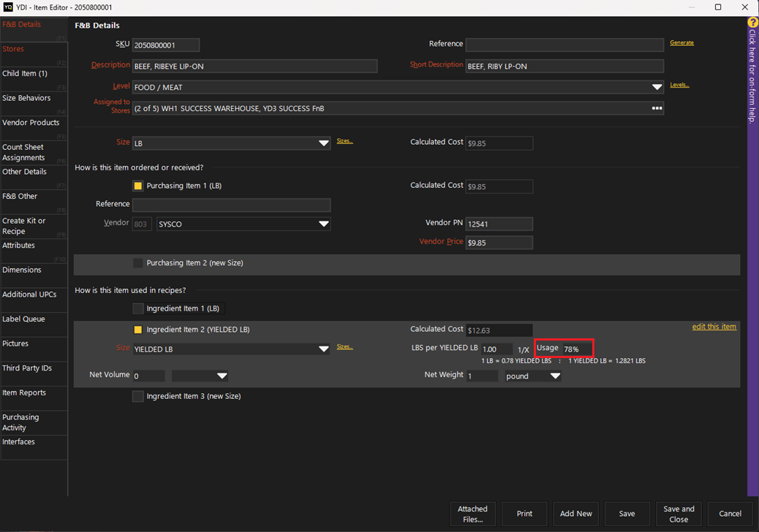Enable Ingredient Item 3 (new Size) checkbox
This screenshot has width=759, height=532.
pyautogui.click(x=138, y=397)
